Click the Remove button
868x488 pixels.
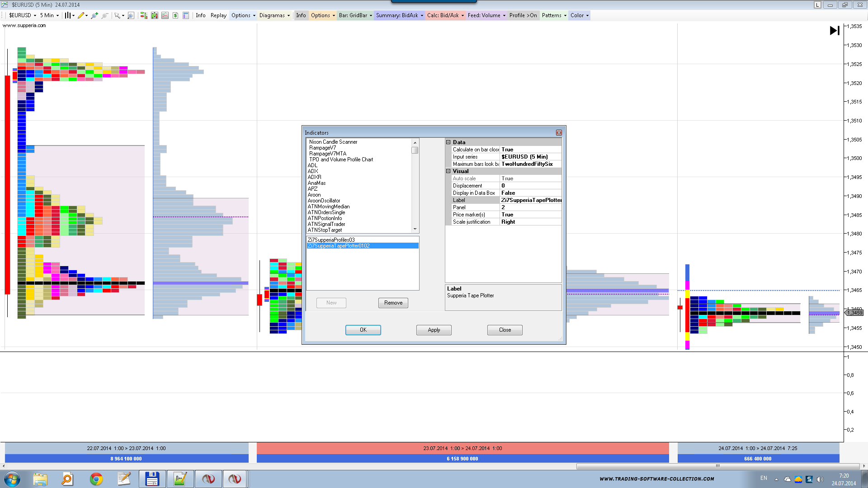click(x=393, y=303)
